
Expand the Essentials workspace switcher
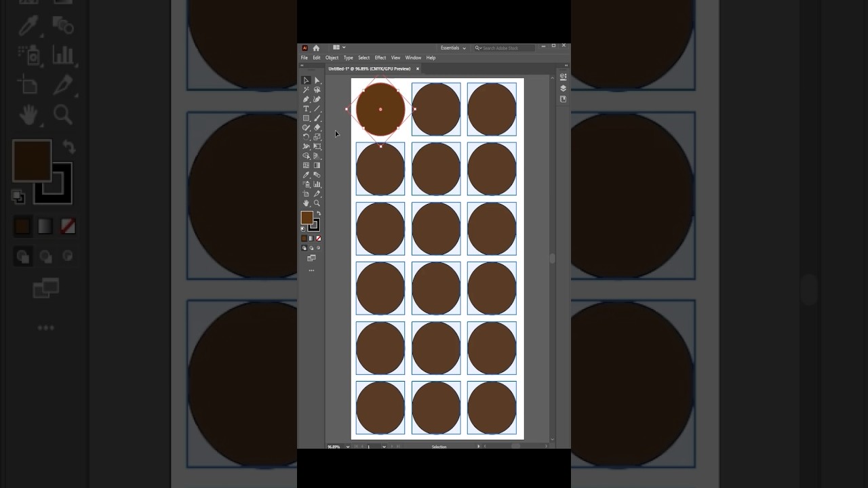click(x=453, y=48)
